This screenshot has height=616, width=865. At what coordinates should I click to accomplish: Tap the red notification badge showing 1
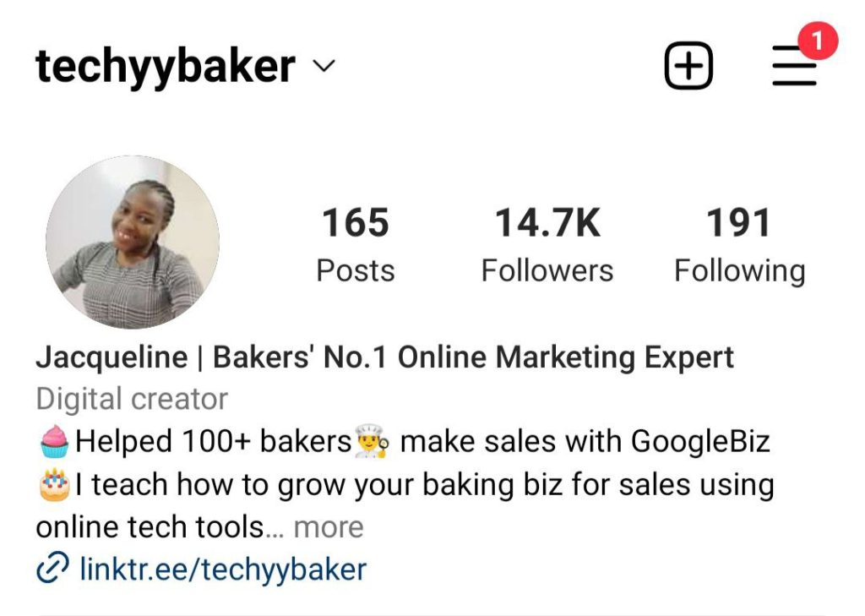click(x=818, y=41)
